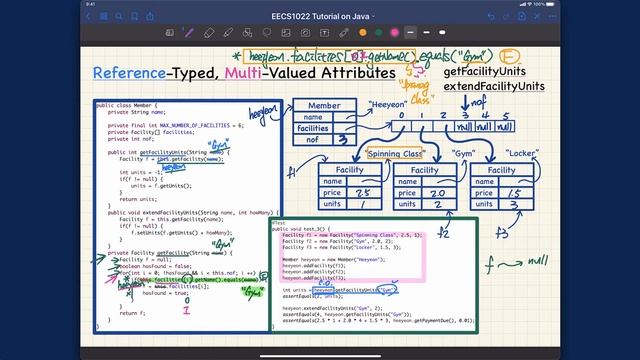640x360 pixels.
Task: Choose the green pen color
Action: pyautogui.click(x=378, y=33)
